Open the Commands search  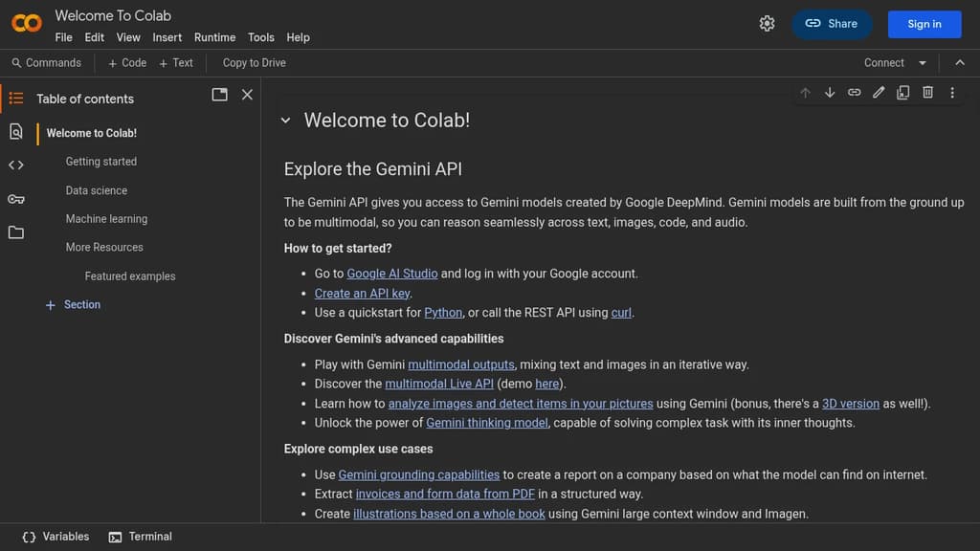[x=47, y=63]
